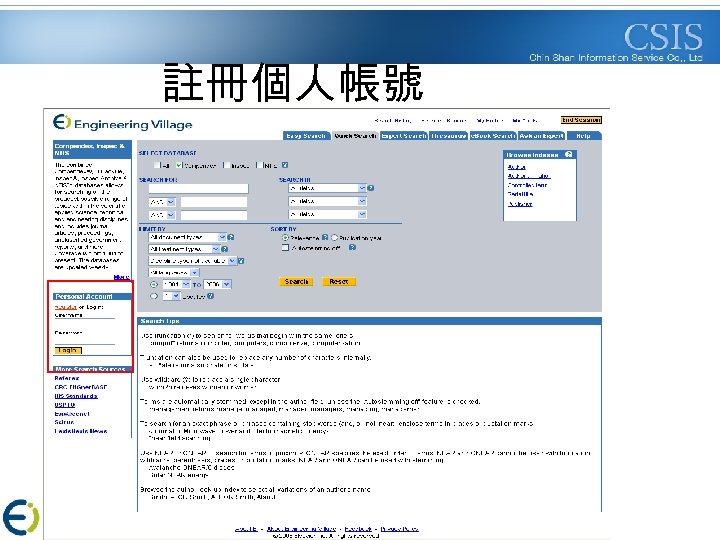Open the Scirus link

point(64,422)
